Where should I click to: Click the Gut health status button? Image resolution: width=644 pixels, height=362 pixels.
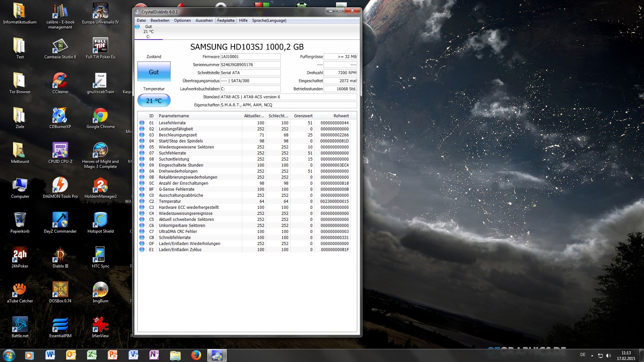point(154,72)
